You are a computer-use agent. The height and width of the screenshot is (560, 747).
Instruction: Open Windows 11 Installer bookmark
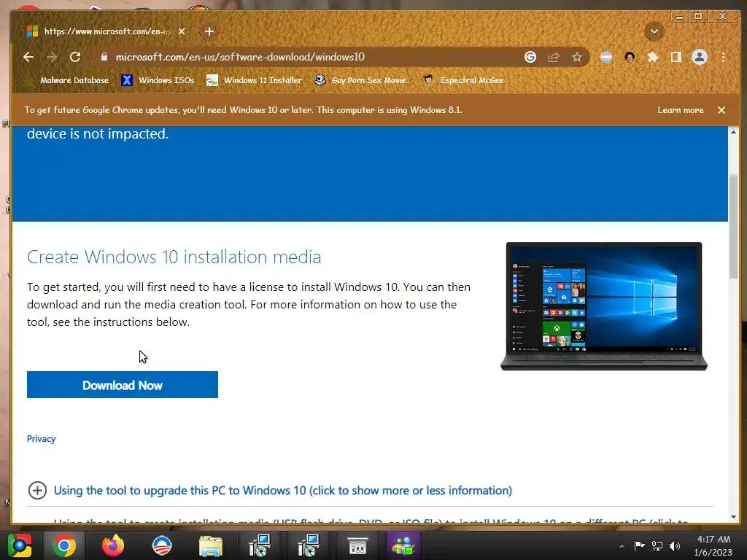(255, 80)
